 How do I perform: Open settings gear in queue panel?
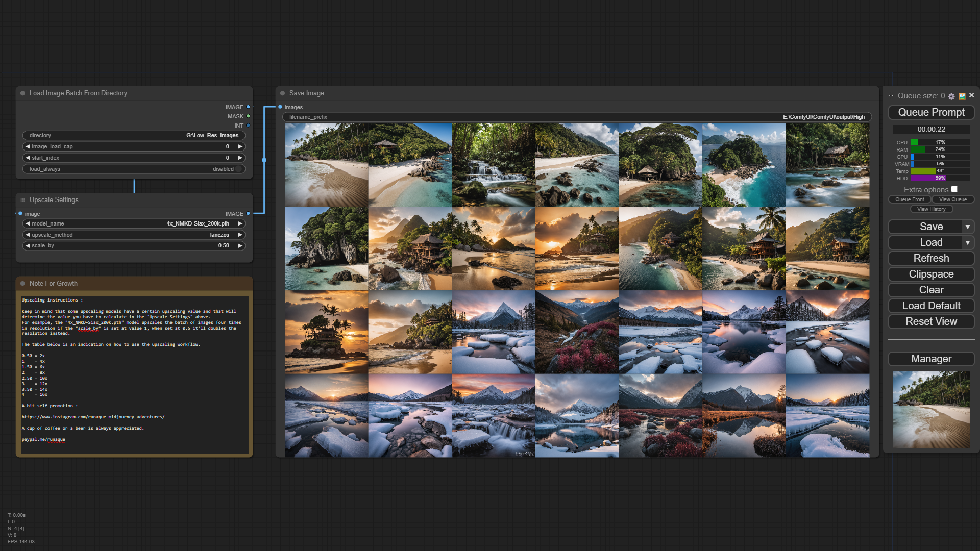(951, 96)
